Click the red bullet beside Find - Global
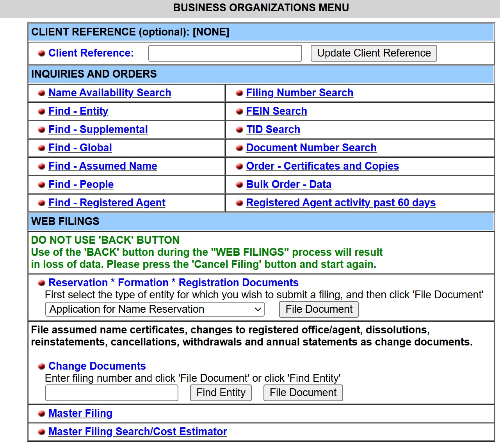The height and width of the screenshot is (448, 500). [41, 148]
